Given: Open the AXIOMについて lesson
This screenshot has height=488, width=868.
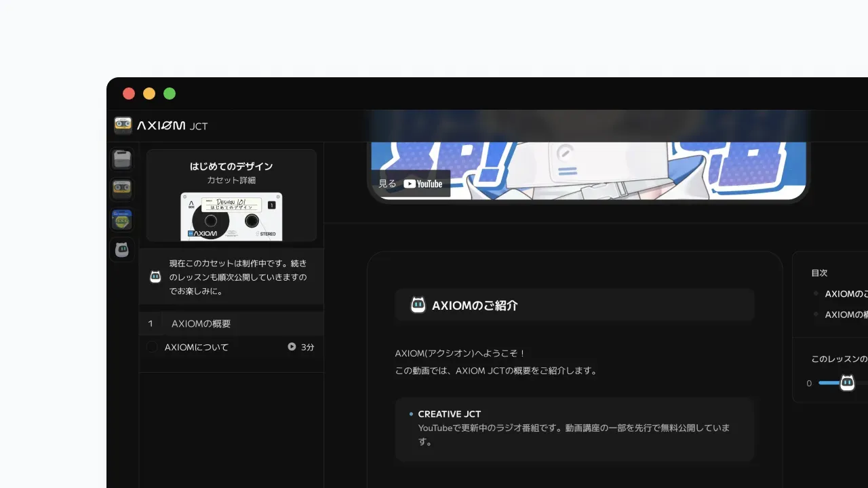Looking at the screenshot, I should (x=231, y=347).
